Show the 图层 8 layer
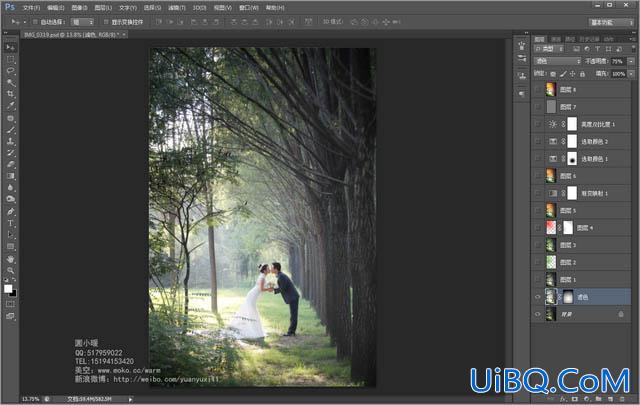This screenshot has height=405, width=640. pyautogui.click(x=538, y=89)
